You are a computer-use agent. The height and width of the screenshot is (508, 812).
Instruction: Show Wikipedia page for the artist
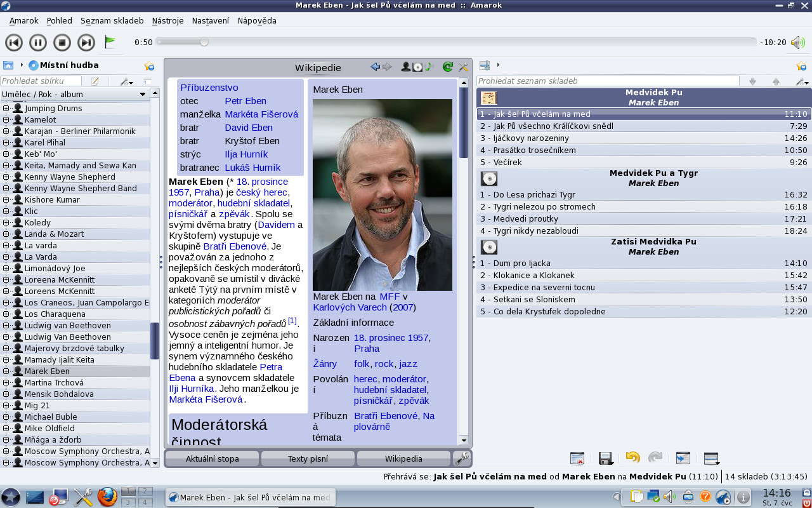[x=405, y=67]
